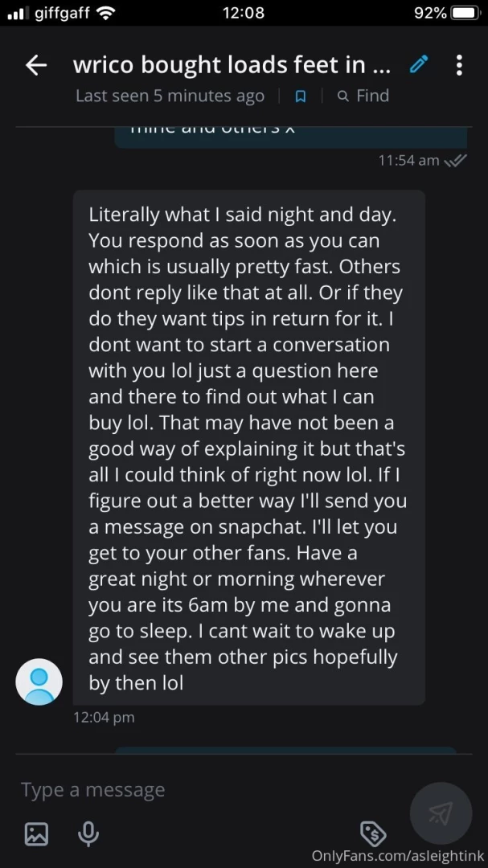488x868 pixels.
Task: Tap the Wi-Fi icon in the status bar
Action: [105, 13]
